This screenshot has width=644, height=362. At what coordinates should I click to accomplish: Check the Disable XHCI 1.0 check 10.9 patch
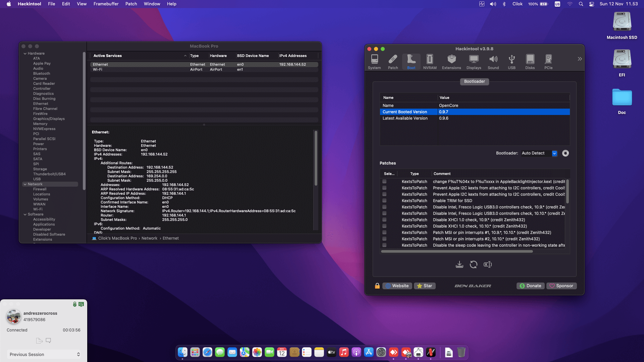coord(384,220)
